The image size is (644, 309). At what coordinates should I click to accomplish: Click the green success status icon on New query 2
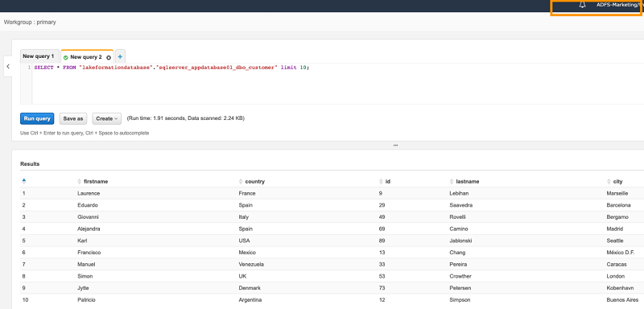tap(66, 57)
